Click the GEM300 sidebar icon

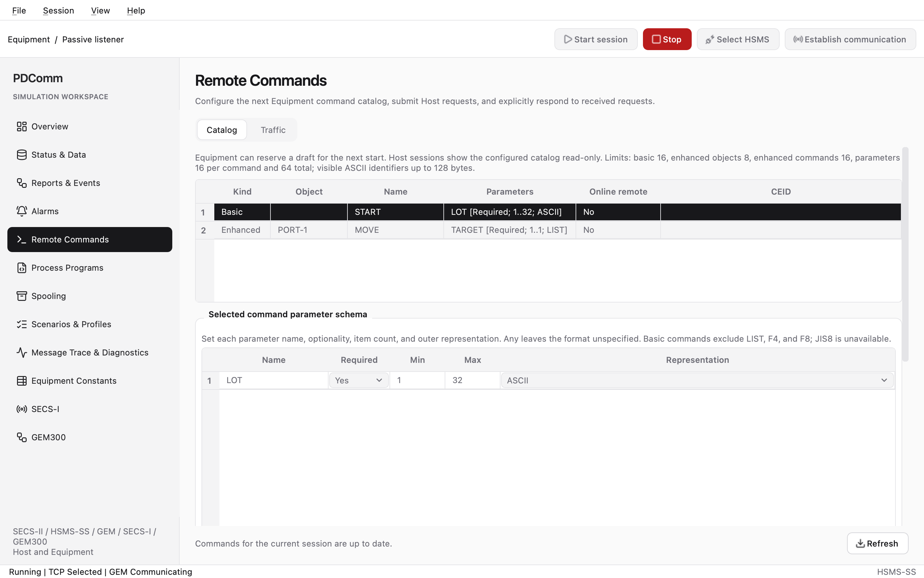click(22, 438)
